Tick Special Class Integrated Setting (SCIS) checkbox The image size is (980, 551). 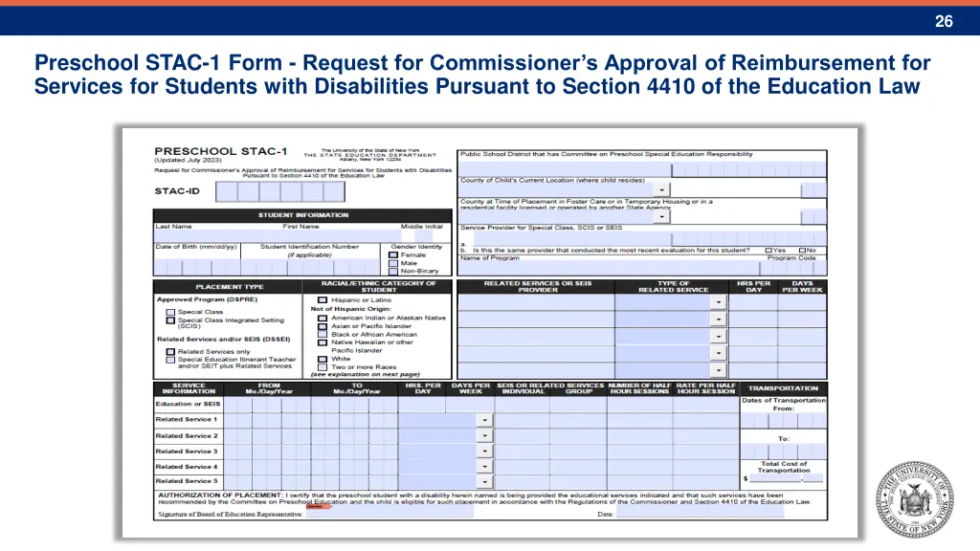(170, 320)
